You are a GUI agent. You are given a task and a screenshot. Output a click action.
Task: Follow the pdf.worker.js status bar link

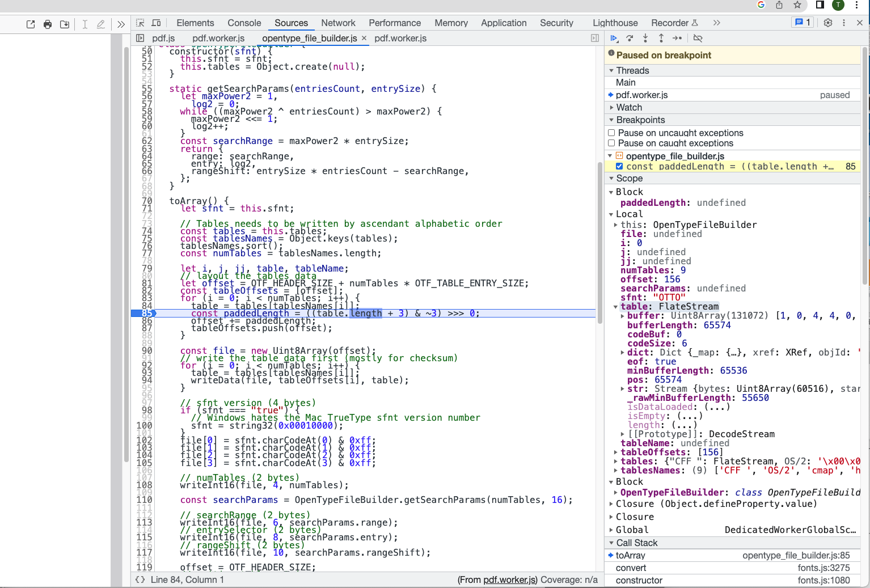click(x=509, y=579)
